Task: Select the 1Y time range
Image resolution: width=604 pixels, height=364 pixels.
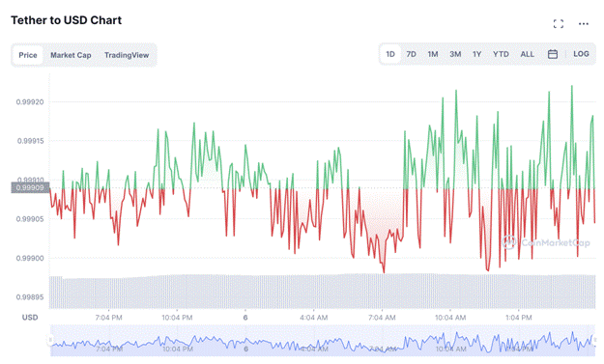Action: (476, 54)
